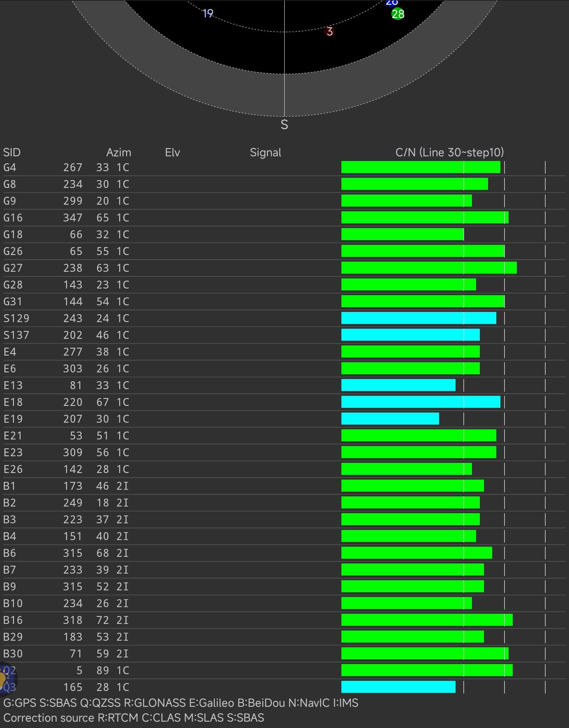Tap the floating lightbulb overlay icon
Image resolution: width=569 pixels, height=728 pixels.
point(4,678)
